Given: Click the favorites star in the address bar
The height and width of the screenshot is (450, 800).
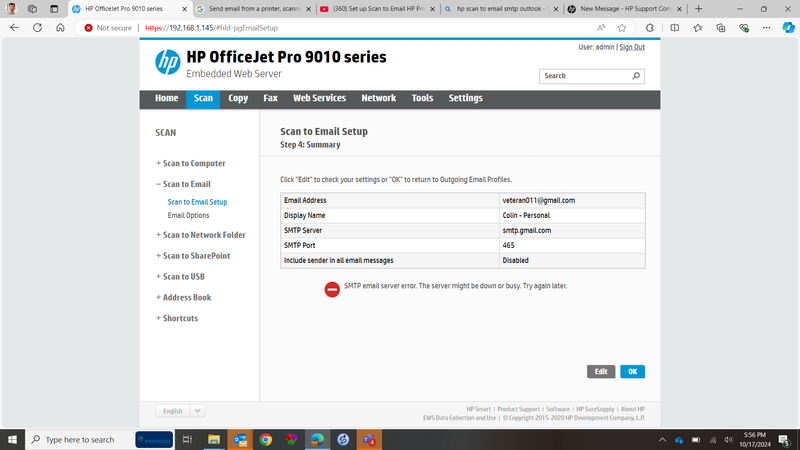Looking at the screenshot, I should click(x=623, y=28).
